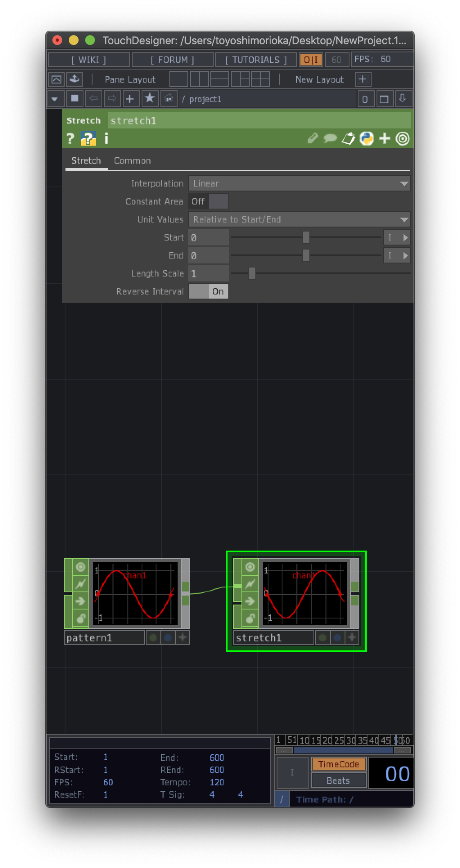Toggle the viewer active icon on stretch1 node
This screenshot has height=868, width=460.
point(250,567)
